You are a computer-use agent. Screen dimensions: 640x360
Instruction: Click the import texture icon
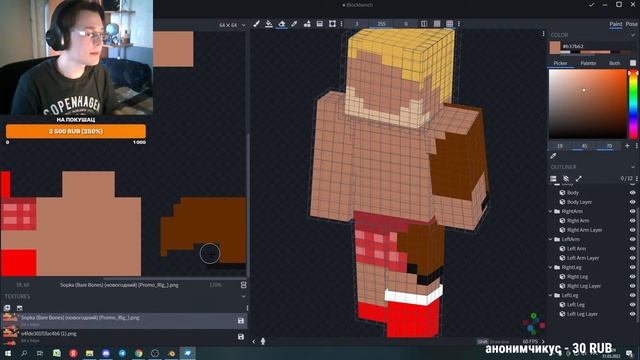click(7, 308)
